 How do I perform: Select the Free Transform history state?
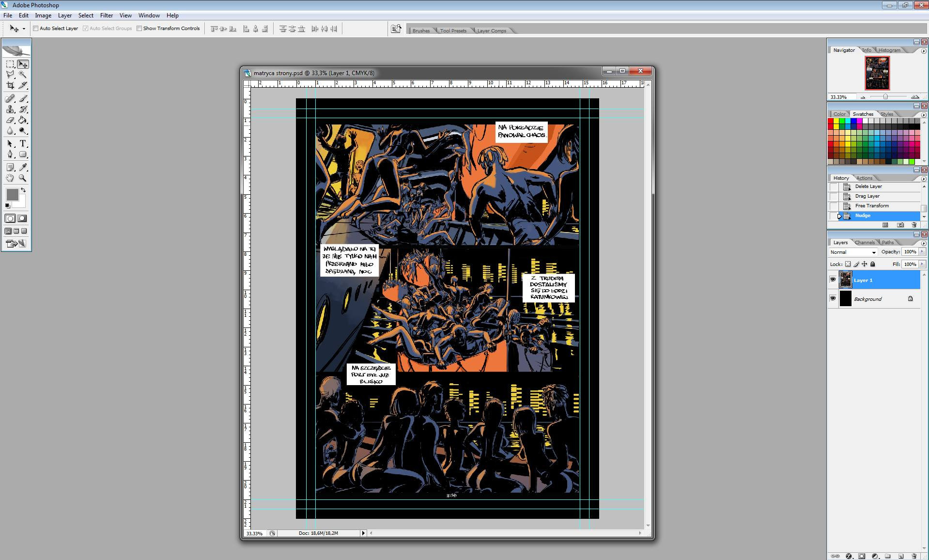[874, 206]
